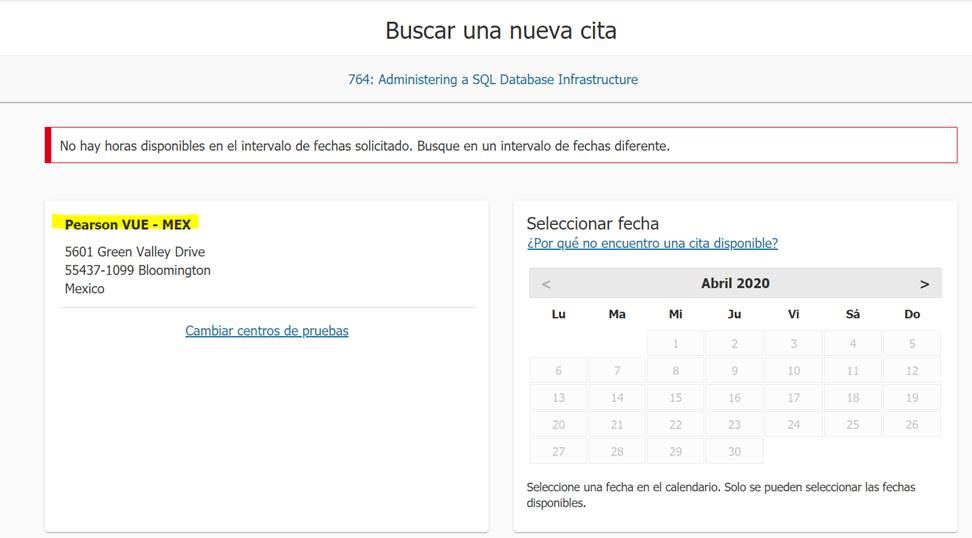Choose calendar date 8
The image size is (972, 538).
[676, 371]
